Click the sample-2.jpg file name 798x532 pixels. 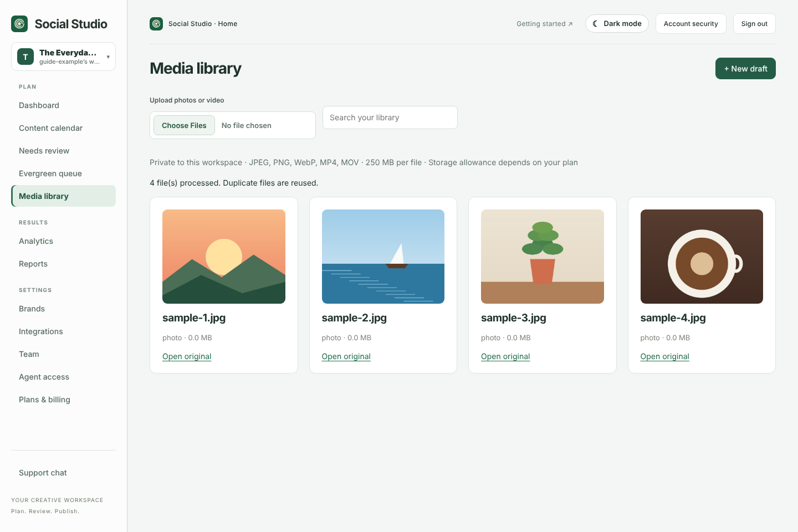pyautogui.click(x=354, y=318)
